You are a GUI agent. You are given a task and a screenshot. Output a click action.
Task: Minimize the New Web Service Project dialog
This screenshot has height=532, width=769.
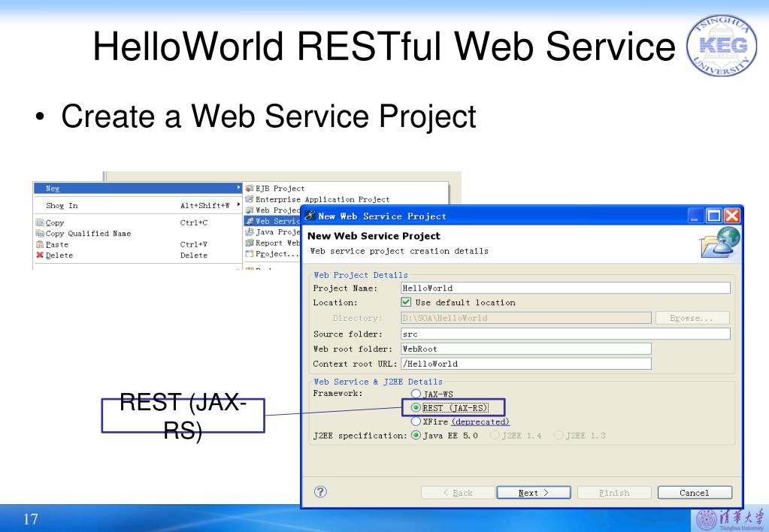pyautogui.click(x=695, y=216)
